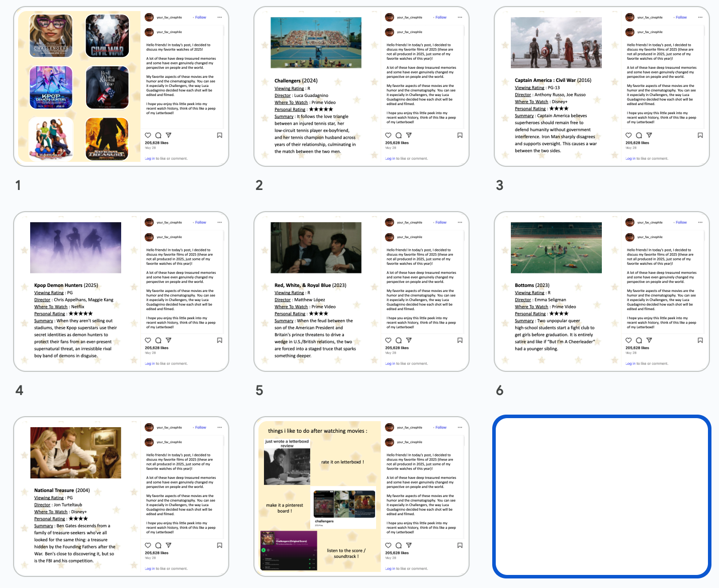Open the three-dots menu on the National Treasure slide

tap(220, 427)
